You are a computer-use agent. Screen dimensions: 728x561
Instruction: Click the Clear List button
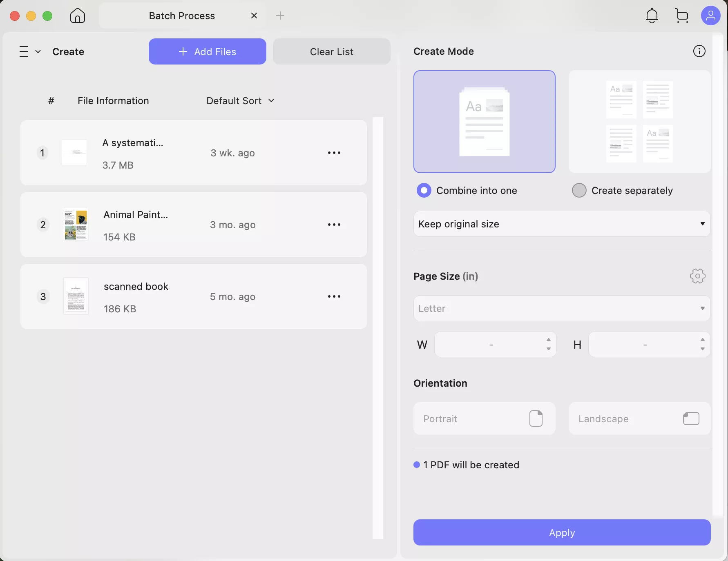click(x=332, y=51)
